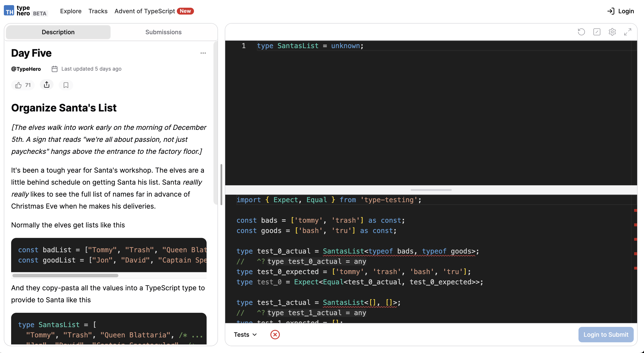Click the red test failure status icon
Screen dimensions: 644x353
[275, 335]
